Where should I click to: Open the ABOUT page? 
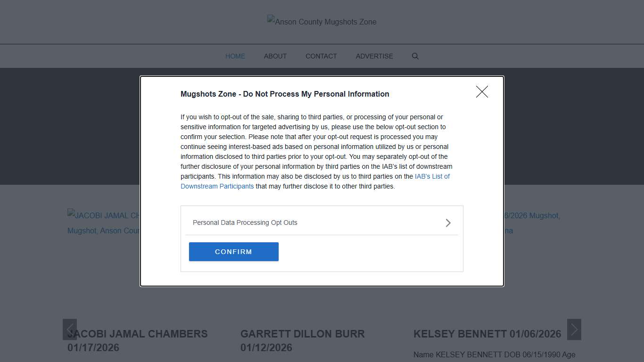pyautogui.click(x=275, y=56)
